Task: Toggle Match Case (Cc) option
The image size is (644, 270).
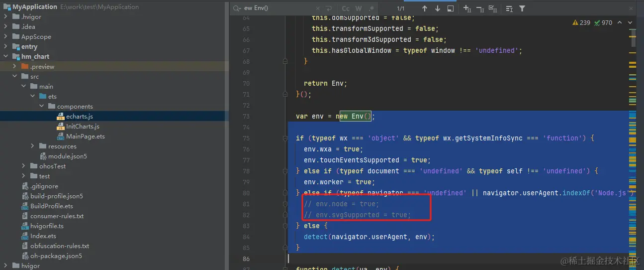Action: [x=346, y=8]
